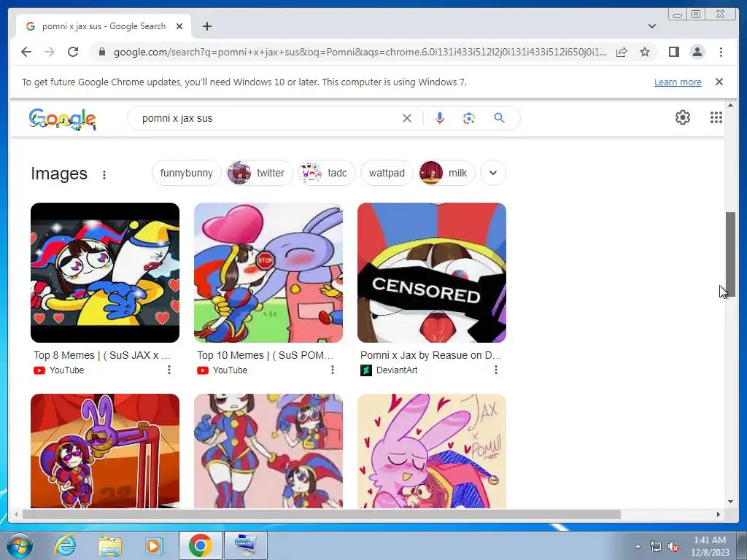The width and height of the screenshot is (747, 560).
Task: Select the twitter filter chip
Action: coord(259,173)
